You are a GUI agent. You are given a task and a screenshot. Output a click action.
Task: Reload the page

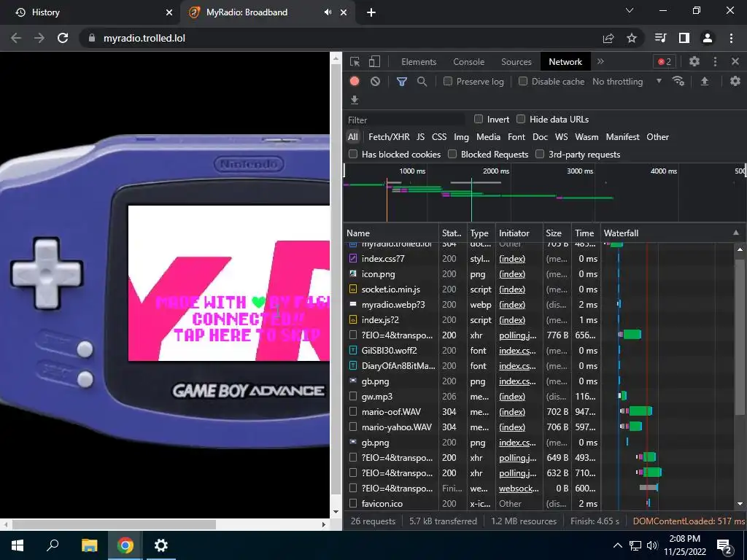[63, 38]
